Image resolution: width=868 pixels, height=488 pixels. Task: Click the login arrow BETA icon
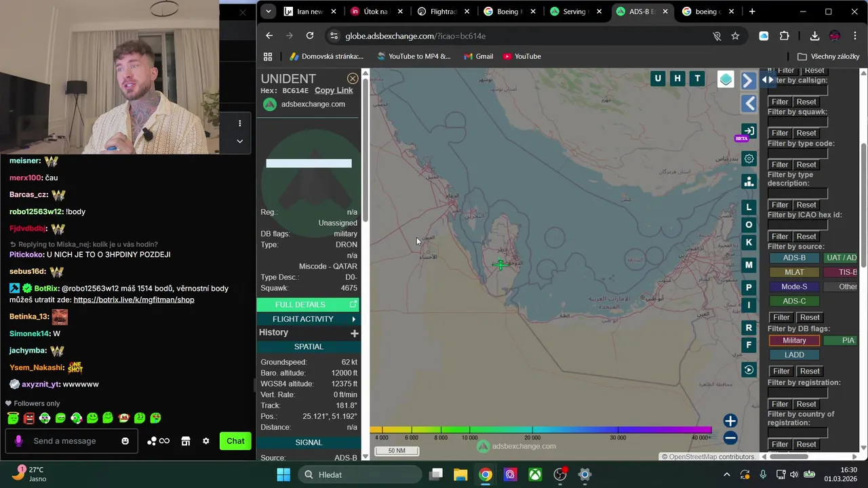point(749,131)
